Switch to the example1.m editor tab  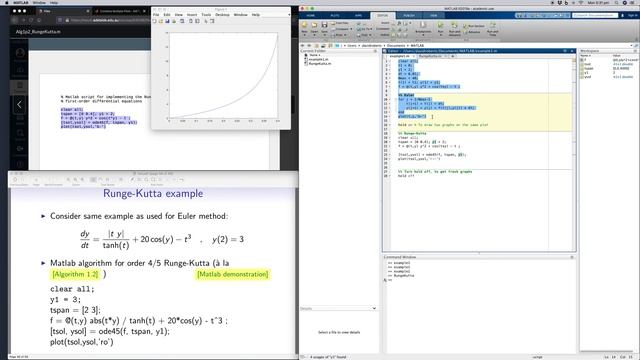pos(399,56)
